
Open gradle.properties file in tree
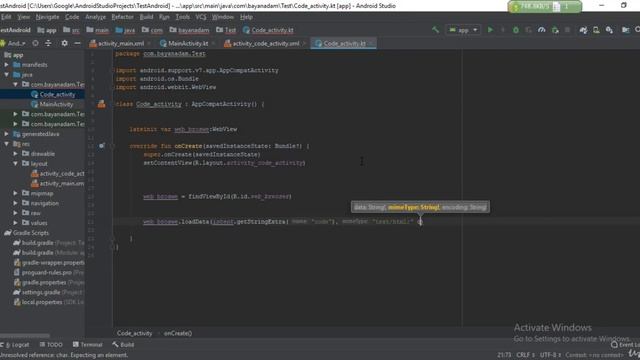pos(44,282)
